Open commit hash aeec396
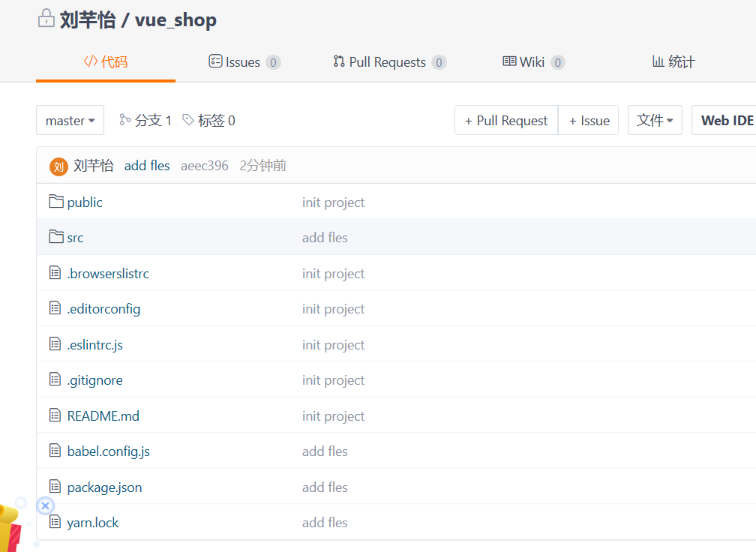The image size is (756, 552). pos(205,165)
